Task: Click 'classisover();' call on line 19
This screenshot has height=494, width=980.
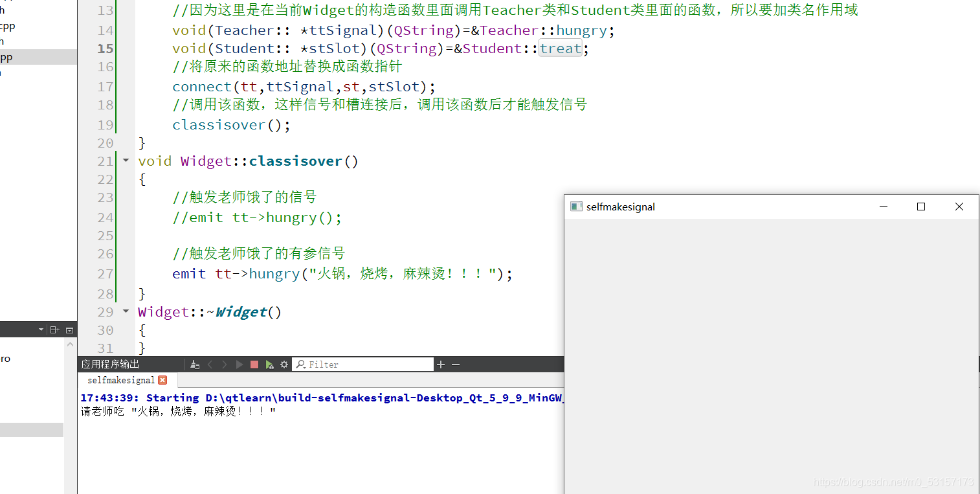Action: click(232, 125)
